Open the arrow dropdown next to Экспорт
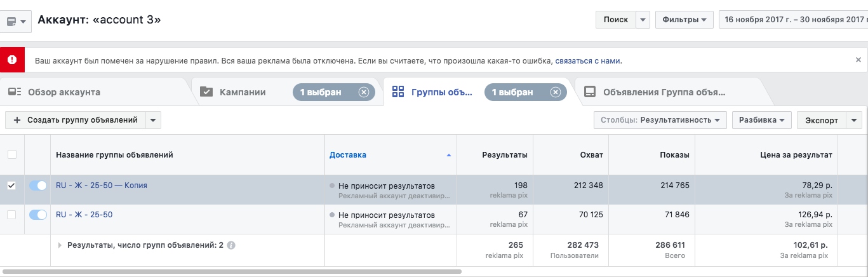This screenshot has width=868, height=277. [854, 120]
